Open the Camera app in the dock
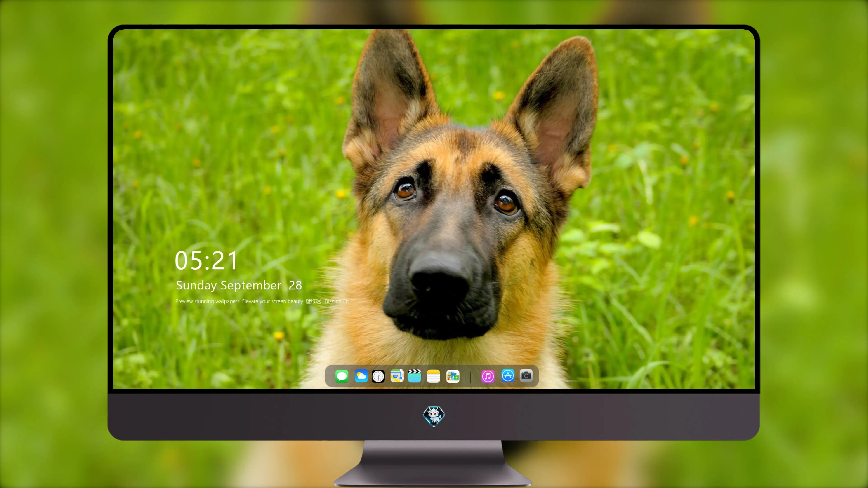Image resolution: width=868 pixels, height=488 pixels. coord(526,375)
